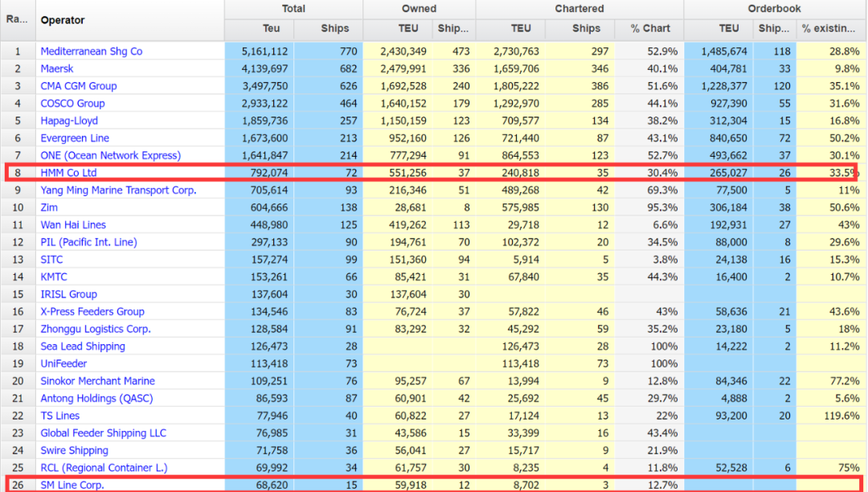The image size is (868, 492).
Task: Open Yang Ming Marine Transport Corp. link
Action: click(x=118, y=190)
